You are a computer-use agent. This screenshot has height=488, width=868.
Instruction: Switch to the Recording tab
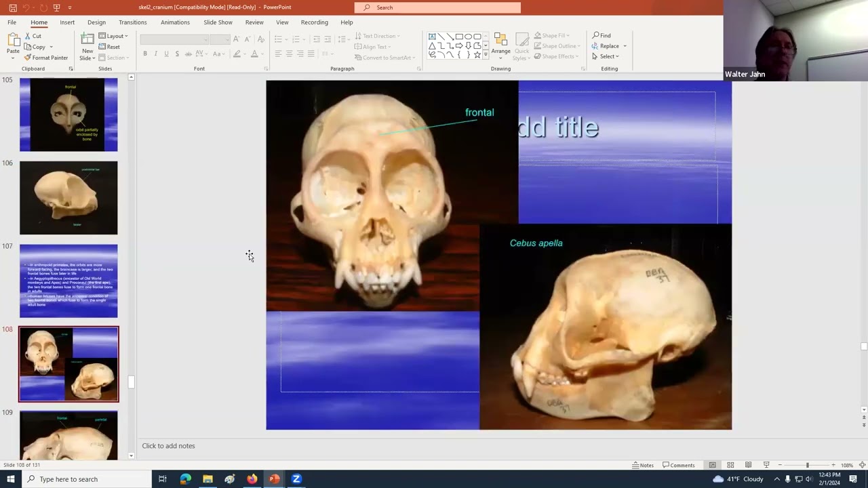(314, 22)
